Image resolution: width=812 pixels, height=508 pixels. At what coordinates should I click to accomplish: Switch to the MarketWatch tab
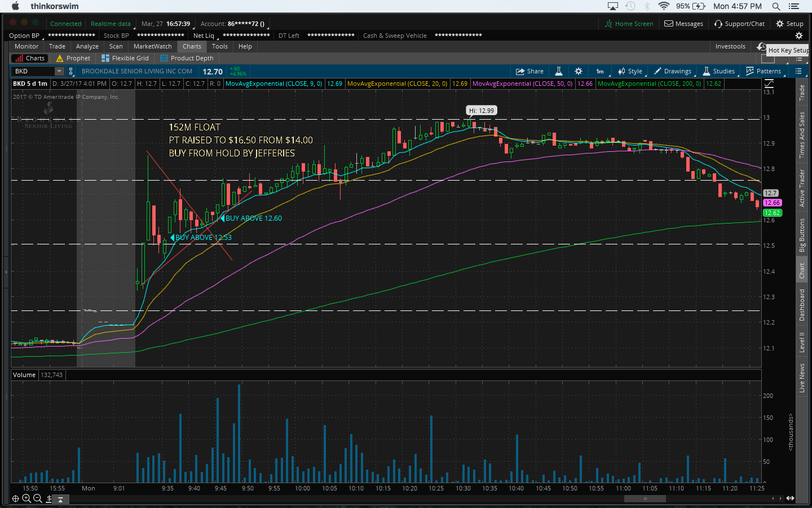point(152,46)
